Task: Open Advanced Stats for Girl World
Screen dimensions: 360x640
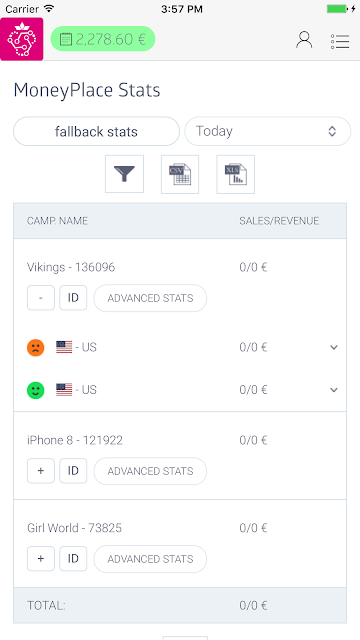Action: [x=150, y=559]
